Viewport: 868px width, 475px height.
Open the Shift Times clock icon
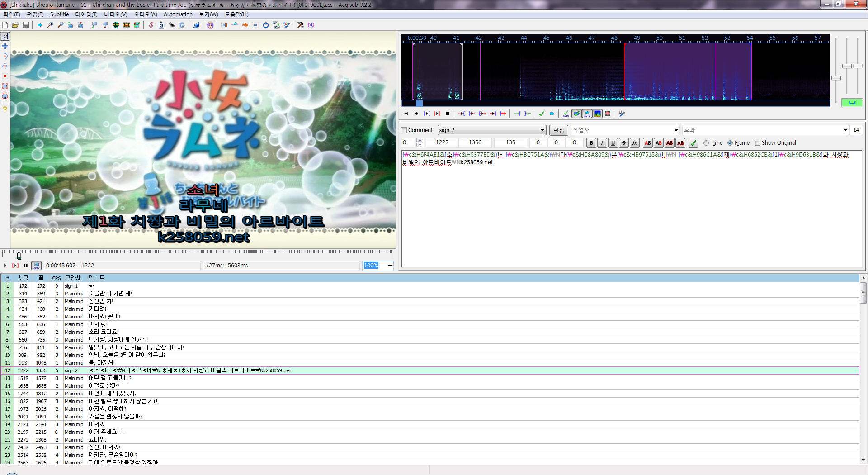coord(266,25)
